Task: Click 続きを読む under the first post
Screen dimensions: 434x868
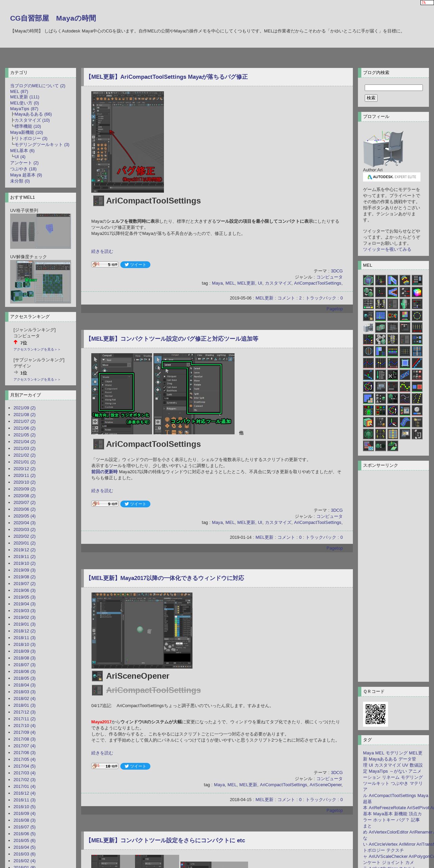Action: pyautogui.click(x=102, y=251)
